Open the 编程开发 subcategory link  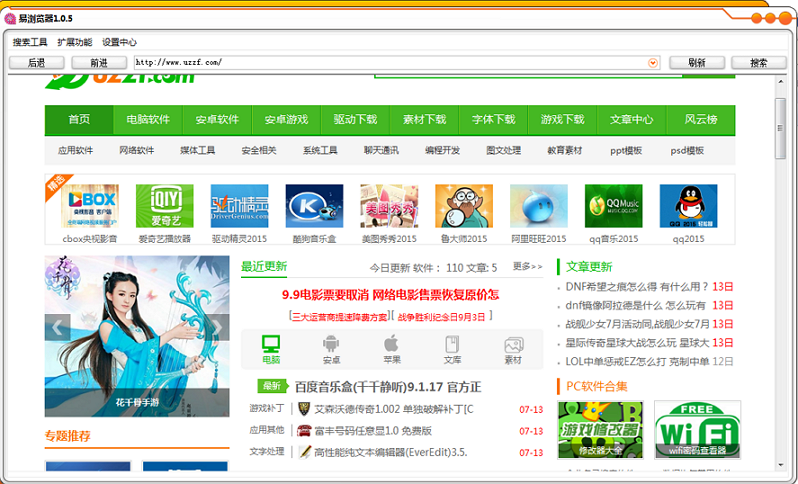(x=442, y=151)
